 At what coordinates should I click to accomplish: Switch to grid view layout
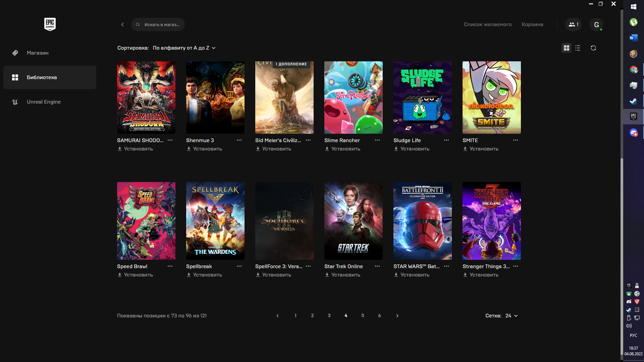click(x=567, y=48)
